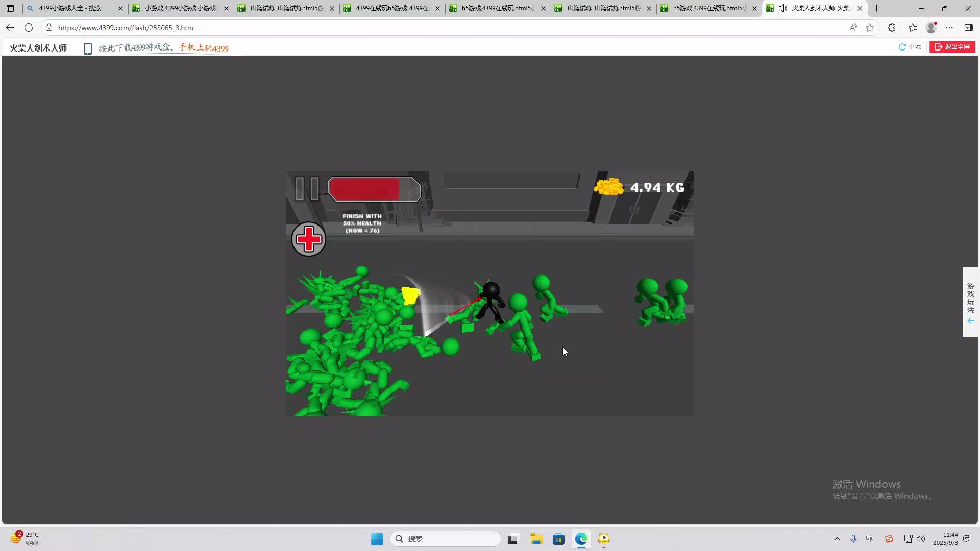
Task: Refresh the browser page
Action: pos(29,28)
